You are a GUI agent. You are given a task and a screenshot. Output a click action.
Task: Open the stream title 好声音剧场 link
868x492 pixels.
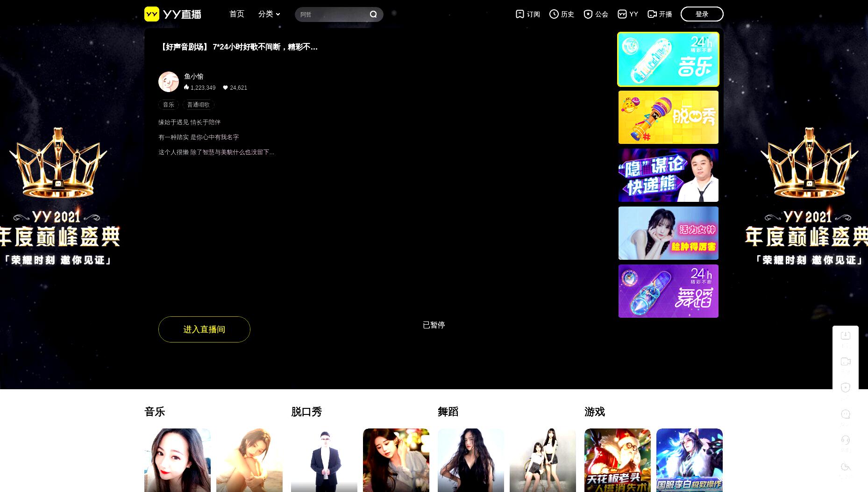click(238, 47)
